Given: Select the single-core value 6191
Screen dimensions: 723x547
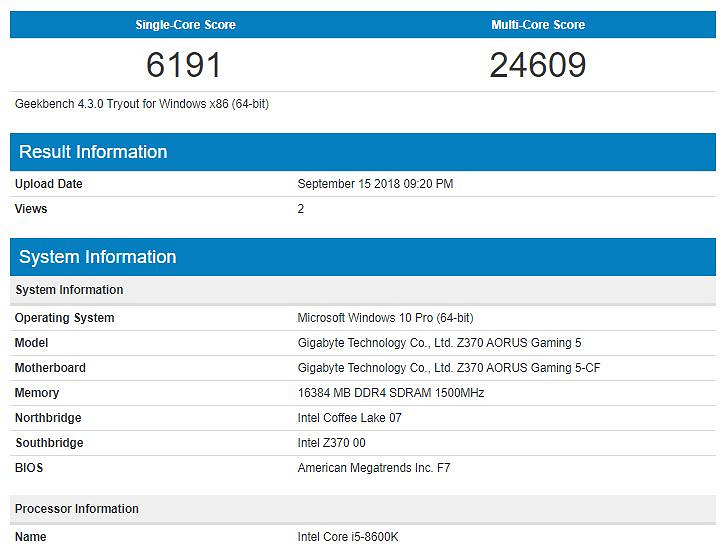Looking at the screenshot, I should 184,65.
